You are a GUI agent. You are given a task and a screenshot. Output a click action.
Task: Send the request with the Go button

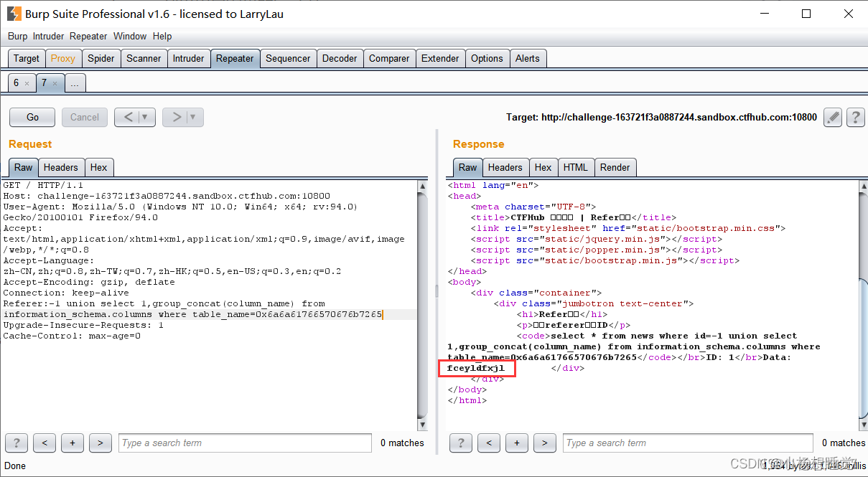[x=33, y=117]
